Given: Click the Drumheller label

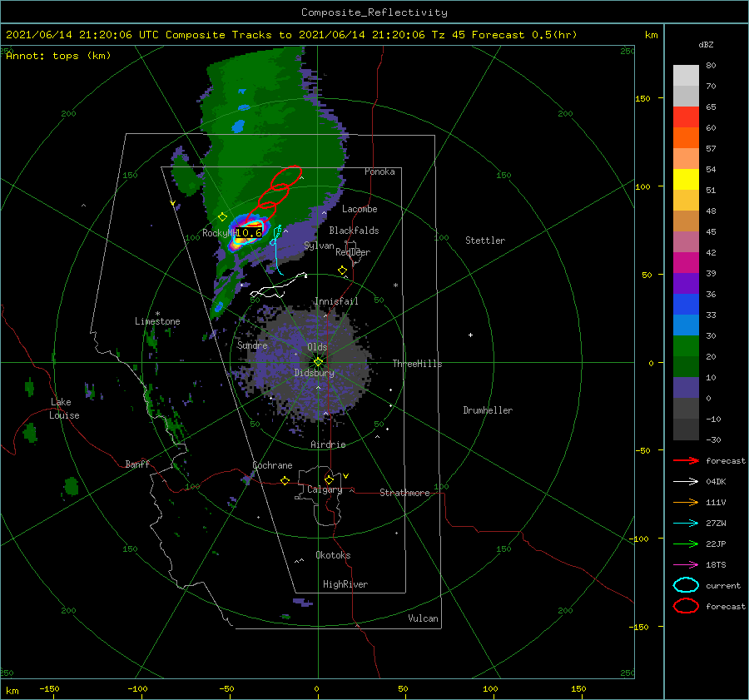Looking at the screenshot, I should pyautogui.click(x=488, y=410).
